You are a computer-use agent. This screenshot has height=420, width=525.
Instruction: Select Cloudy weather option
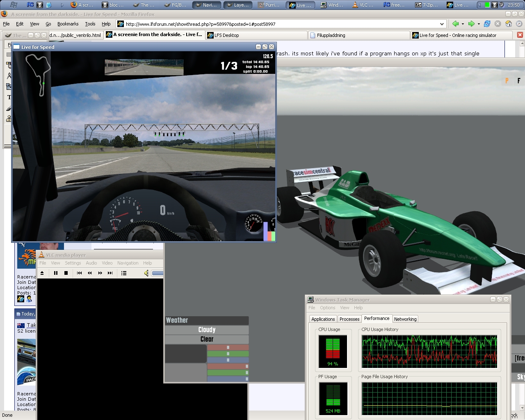pyautogui.click(x=207, y=330)
